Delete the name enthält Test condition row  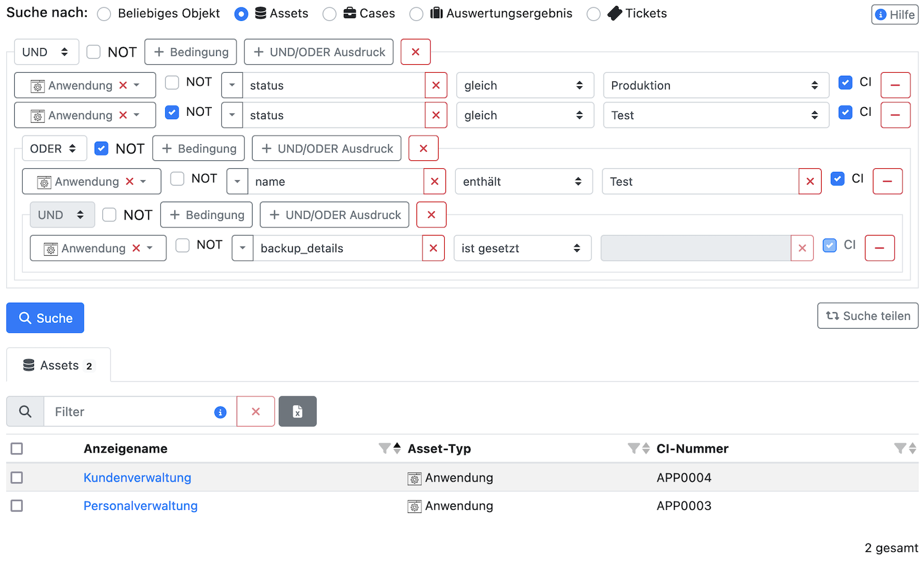point(888,181)
